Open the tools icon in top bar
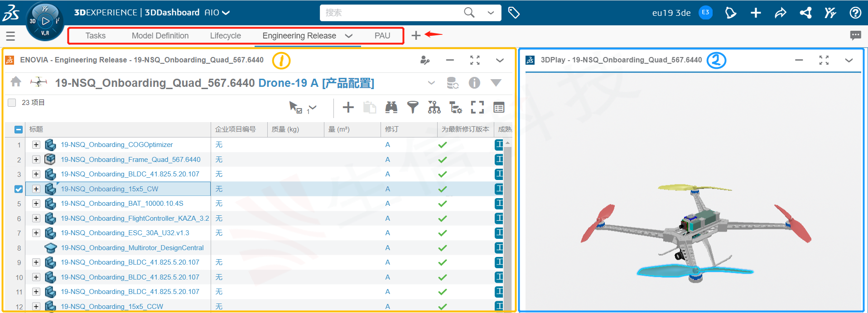 point(830,13)
